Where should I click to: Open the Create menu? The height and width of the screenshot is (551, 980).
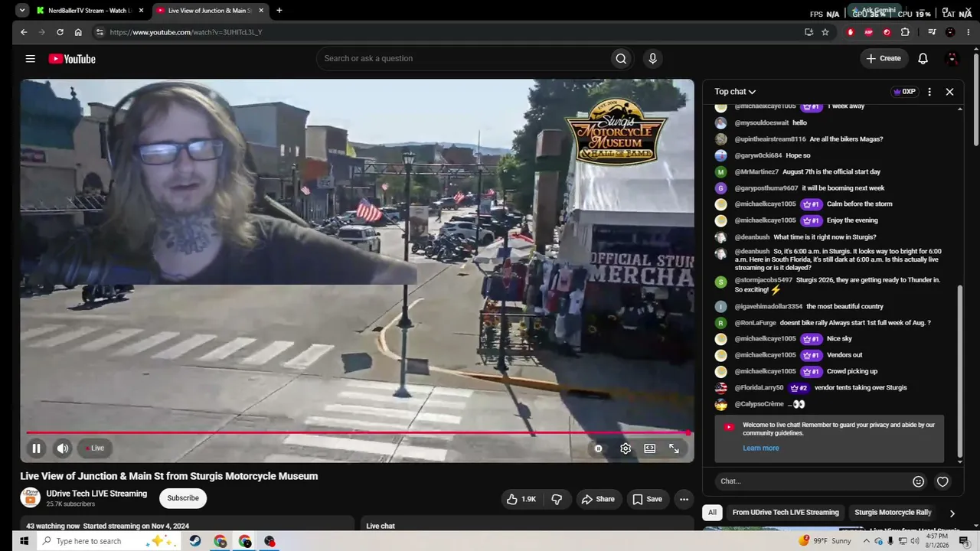[x=884, y=59]
